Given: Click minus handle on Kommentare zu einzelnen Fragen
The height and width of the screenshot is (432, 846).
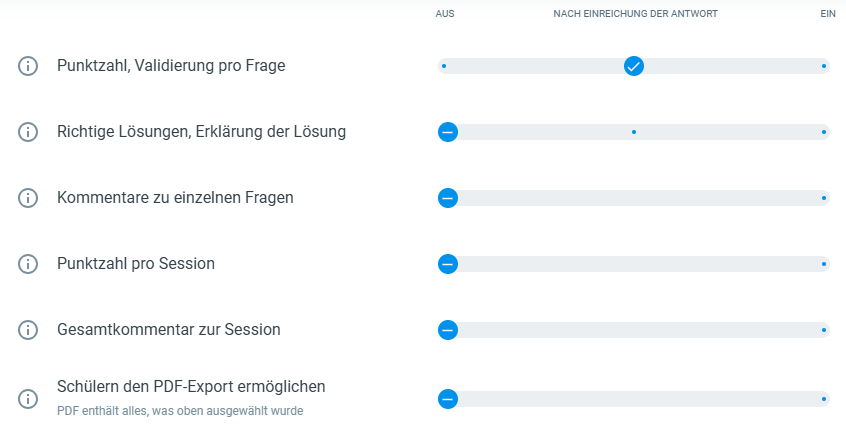Looking at the screenshot, I should click(448, 198).
